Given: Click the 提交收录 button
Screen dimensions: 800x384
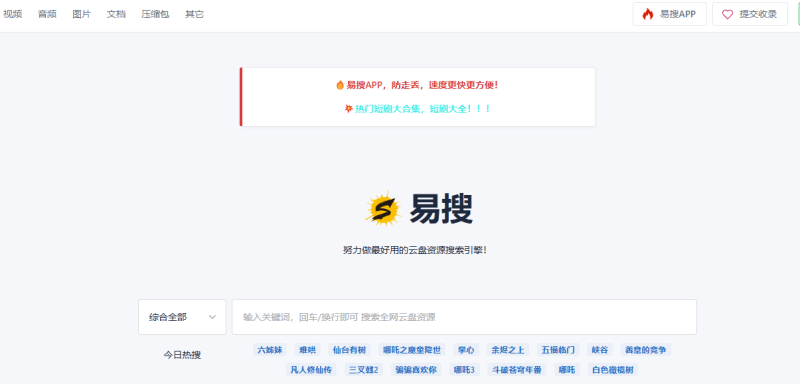Looking at the screenshot, I should pos(750,14).
